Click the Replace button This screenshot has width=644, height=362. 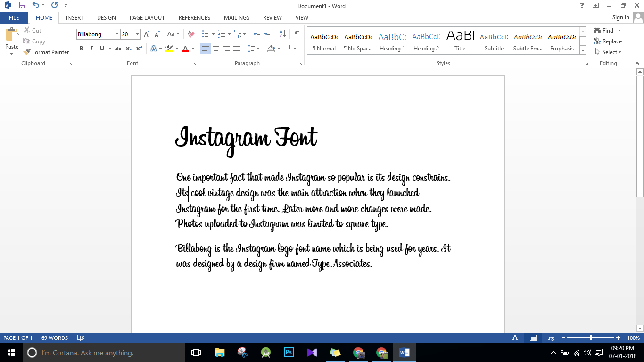click(608, 41)
